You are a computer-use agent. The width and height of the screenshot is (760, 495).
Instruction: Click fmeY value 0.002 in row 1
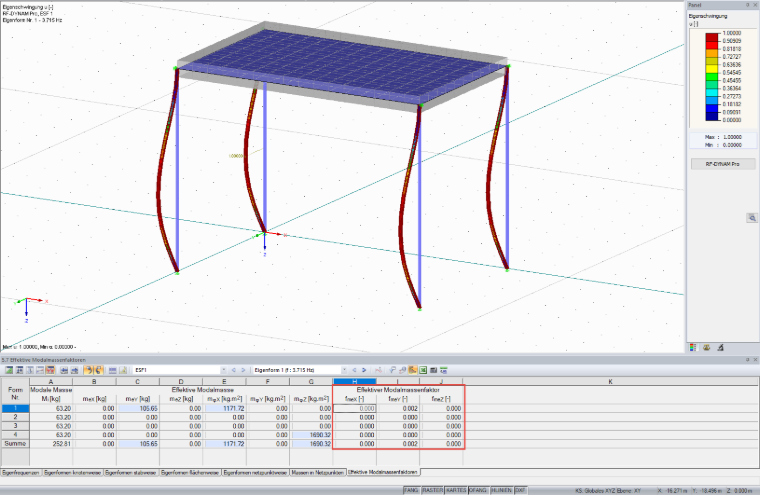pos(398,408)
